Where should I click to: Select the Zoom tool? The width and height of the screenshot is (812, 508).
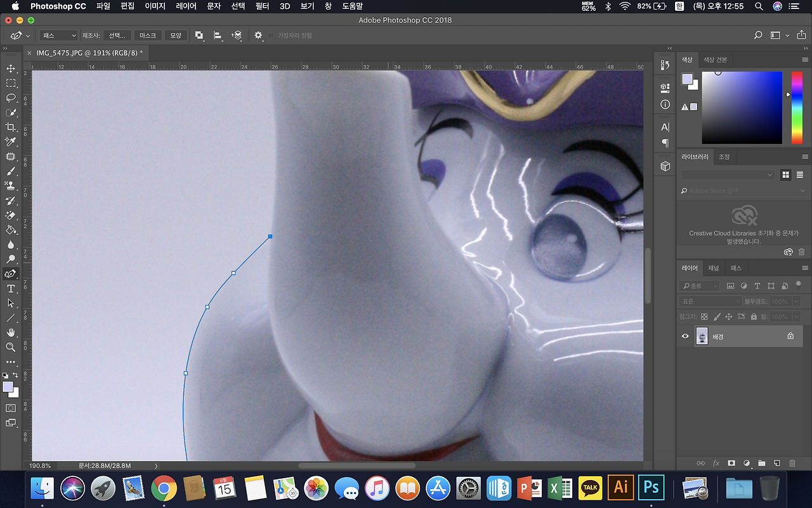tap(11, 347)
